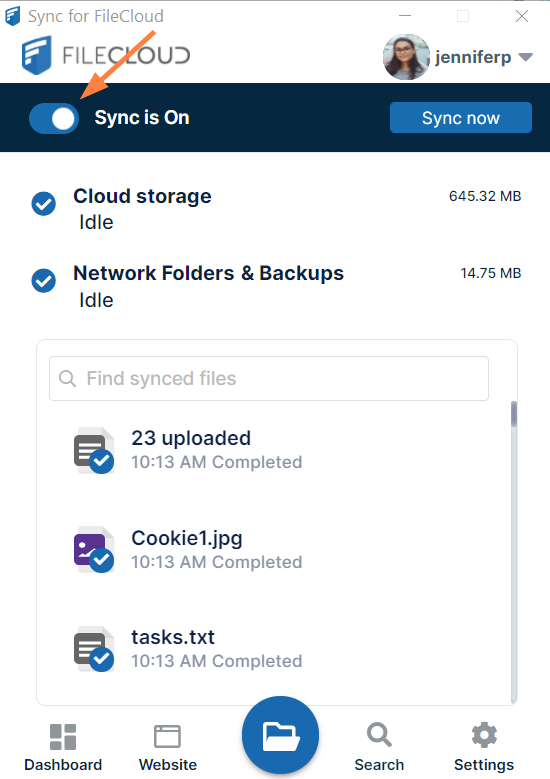Select the Cloud storage heading
Screen dimensions: 550x779
click(x=142, y=196)
